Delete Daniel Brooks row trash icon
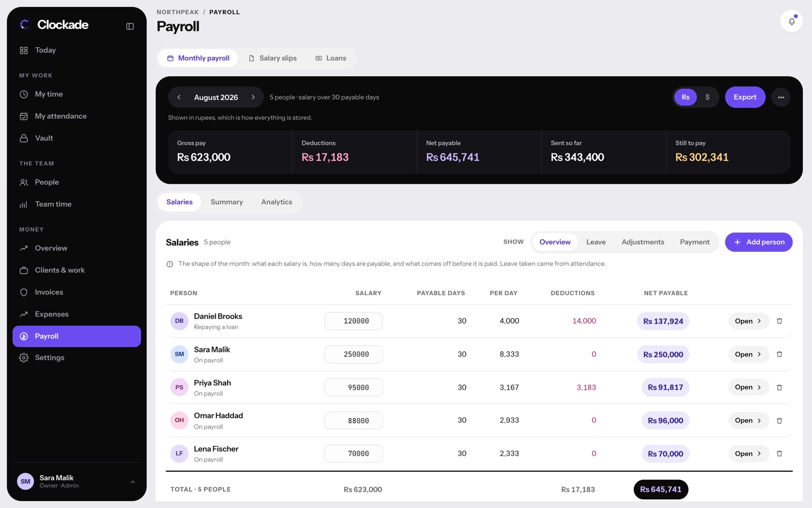Viewport: 812px width, 508px height. coord(780,321)
